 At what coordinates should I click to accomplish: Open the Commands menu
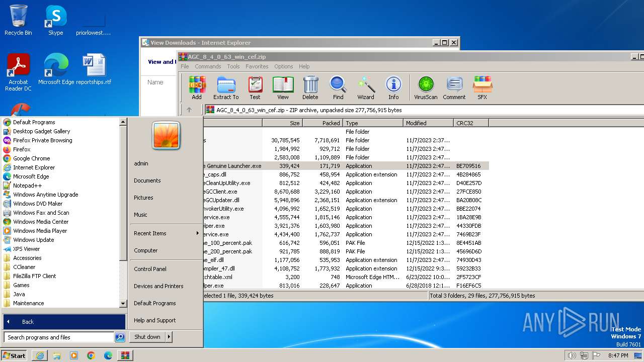point(208,66)
